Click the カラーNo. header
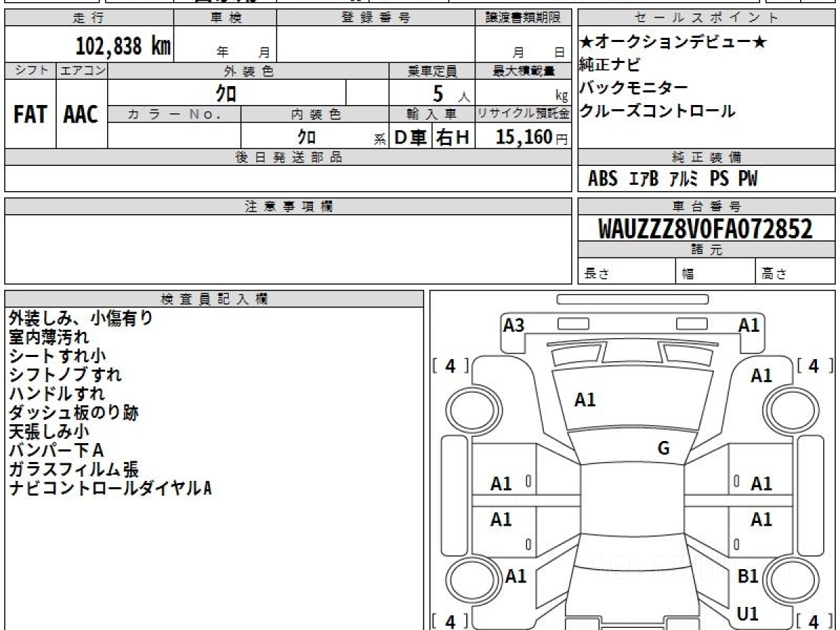The width and height of the screenshot is (840, 630). tap(175, 114)
